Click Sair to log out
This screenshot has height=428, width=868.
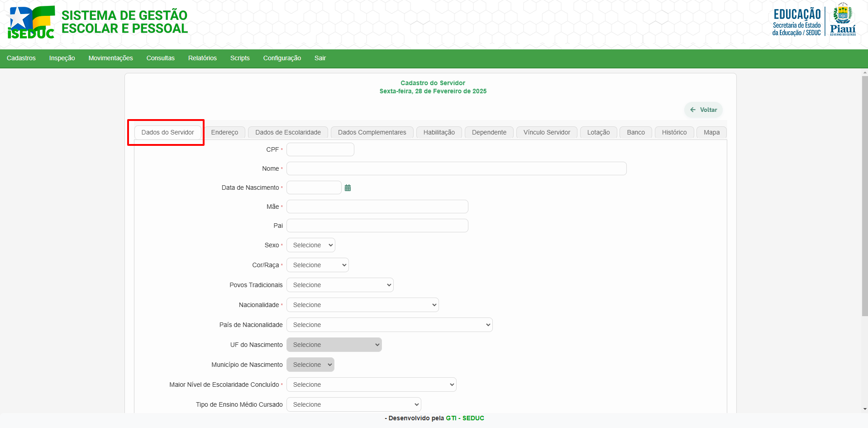(320, 58)
